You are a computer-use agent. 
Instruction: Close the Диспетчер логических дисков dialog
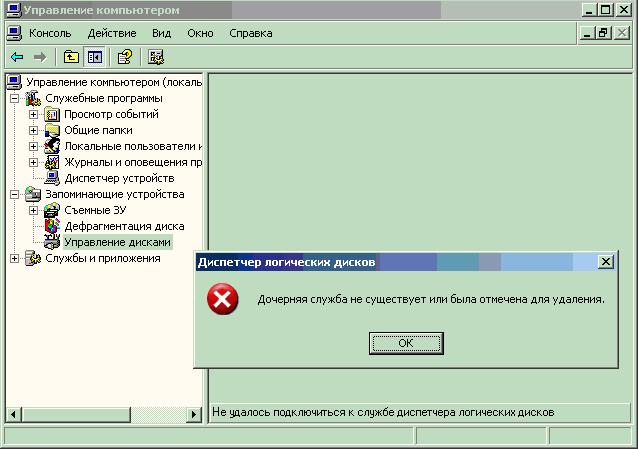click(x=605, y=262)
